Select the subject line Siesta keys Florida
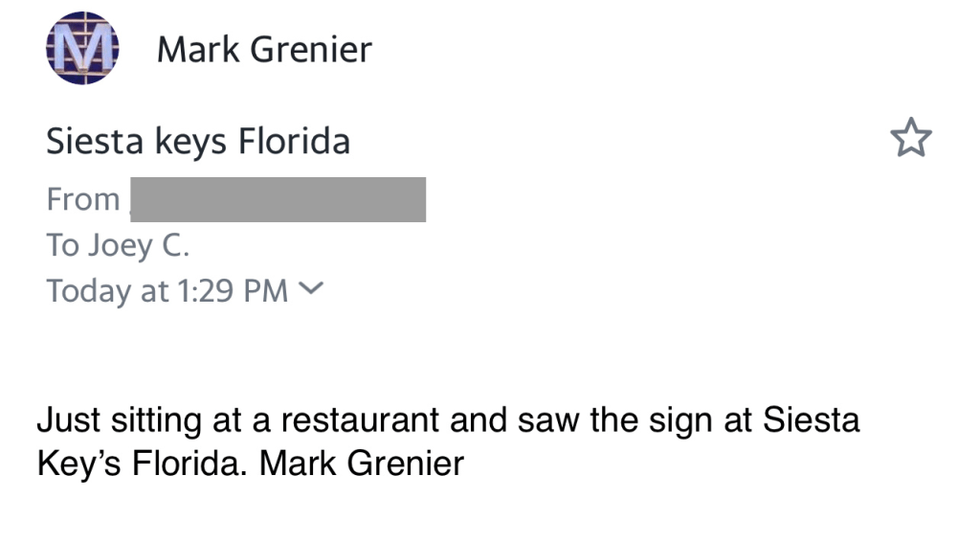The height and width of the screenshot is (543, 980). coord(198,142)
